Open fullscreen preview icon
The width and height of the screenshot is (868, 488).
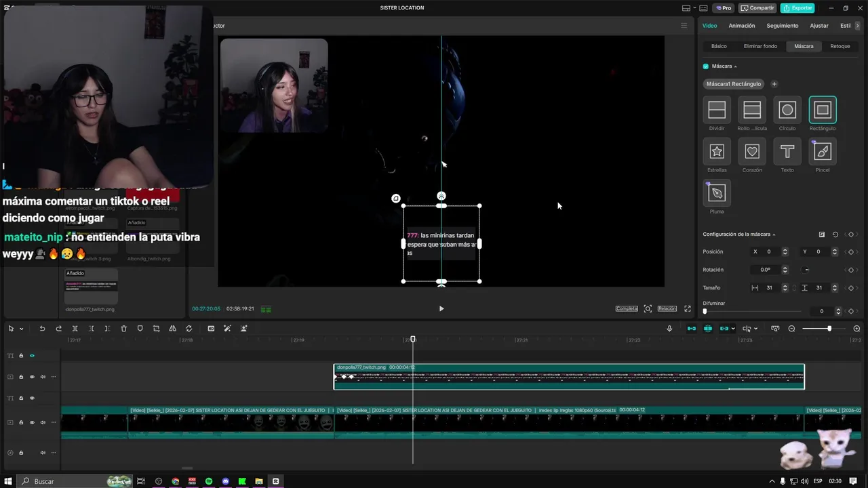pos(687,308)
